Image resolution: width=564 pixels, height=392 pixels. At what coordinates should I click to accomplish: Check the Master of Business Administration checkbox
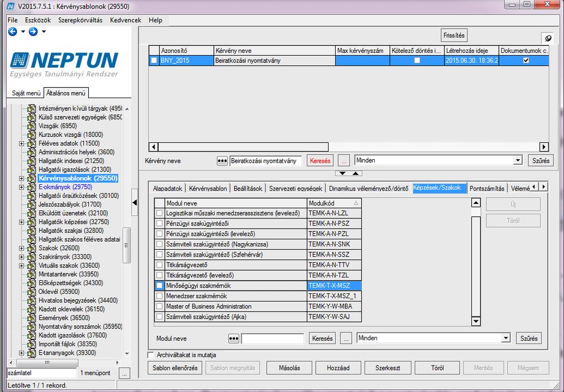159,307
